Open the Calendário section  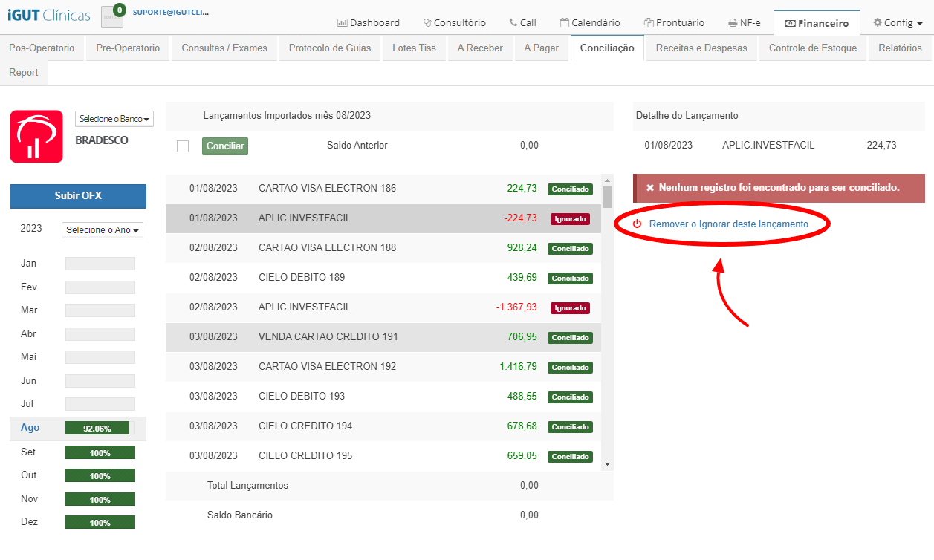click(x=590, y=22)
